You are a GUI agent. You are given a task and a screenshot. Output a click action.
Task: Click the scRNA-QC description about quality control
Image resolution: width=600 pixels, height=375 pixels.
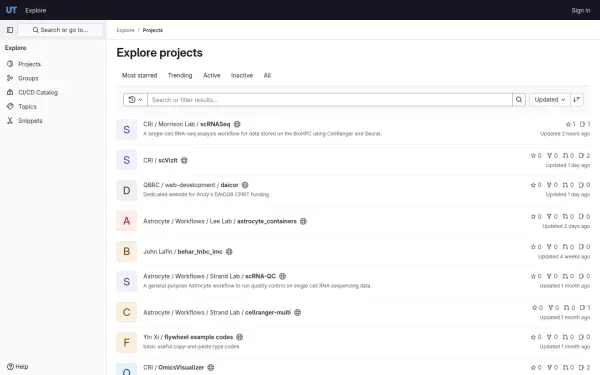[x=257, y=285]
